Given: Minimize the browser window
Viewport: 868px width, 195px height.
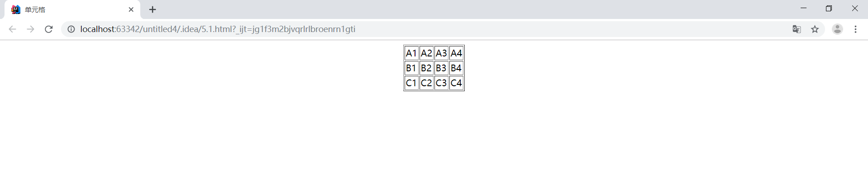Looking at the screenshot, I should 803,9.
